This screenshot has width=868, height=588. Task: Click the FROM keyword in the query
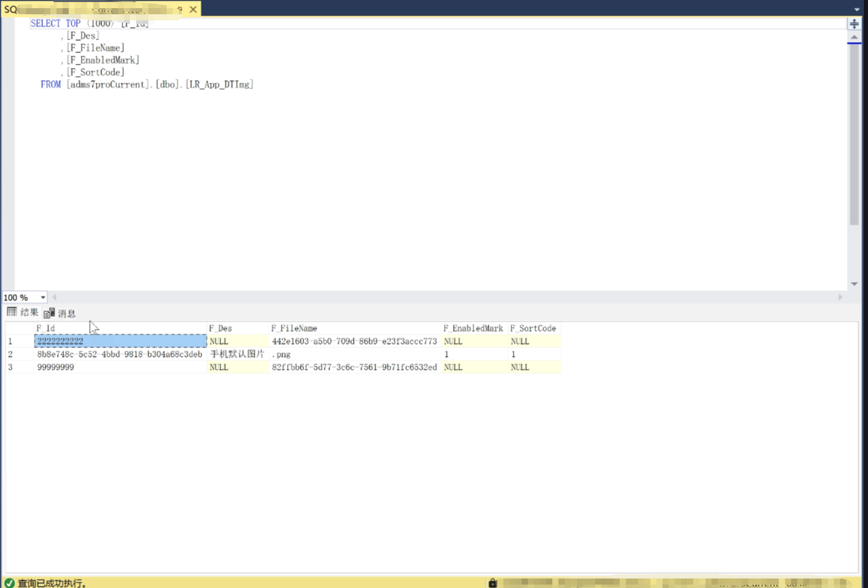coord(51,84)
